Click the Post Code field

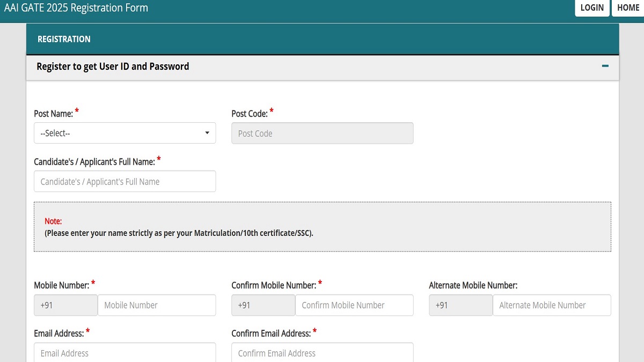pos(322,133)
